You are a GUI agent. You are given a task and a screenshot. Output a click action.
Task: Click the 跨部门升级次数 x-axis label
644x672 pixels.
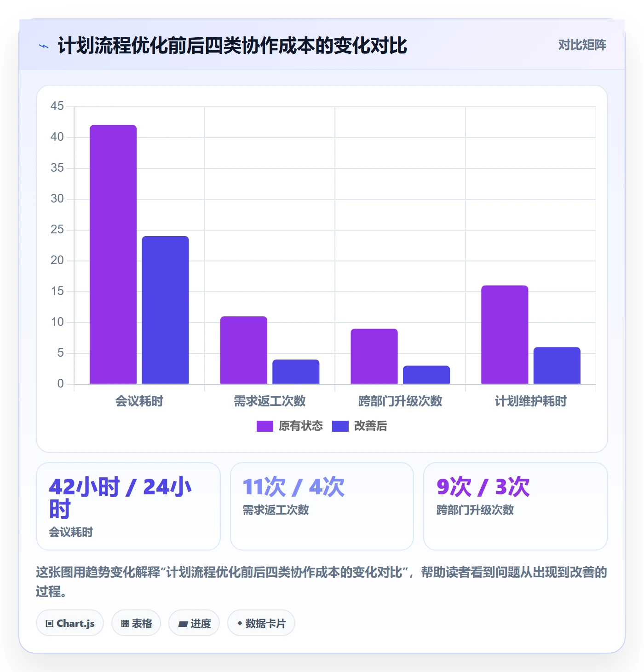coord(400,401)
